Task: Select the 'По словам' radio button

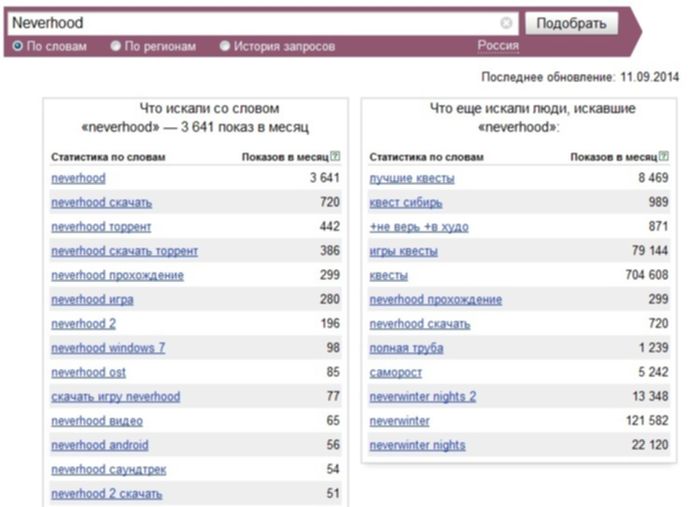Action: tap(18, 46)
